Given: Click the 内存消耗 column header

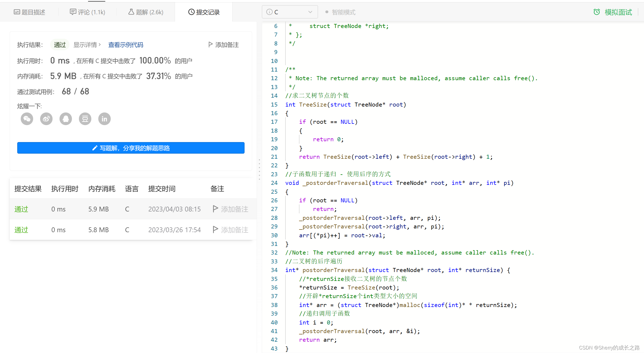Looking at the screenshot, I should tap(102, 189).
